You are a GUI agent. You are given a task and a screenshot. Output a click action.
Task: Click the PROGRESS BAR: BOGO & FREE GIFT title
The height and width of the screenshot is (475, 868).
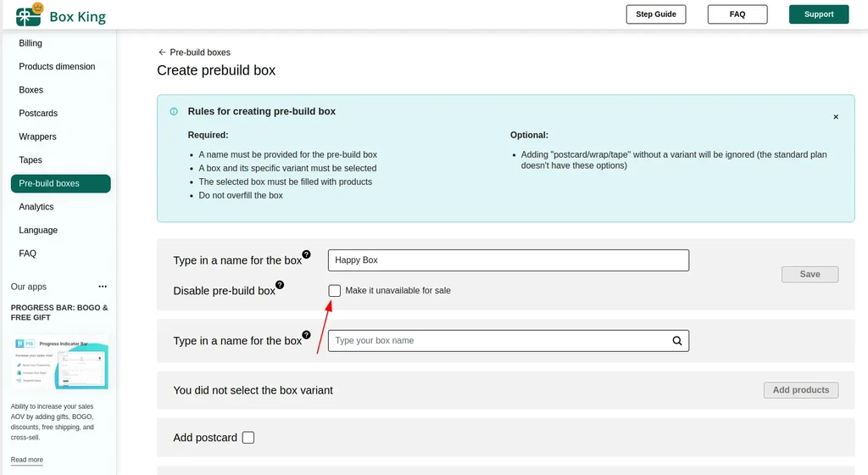click(x=59, y=312)
